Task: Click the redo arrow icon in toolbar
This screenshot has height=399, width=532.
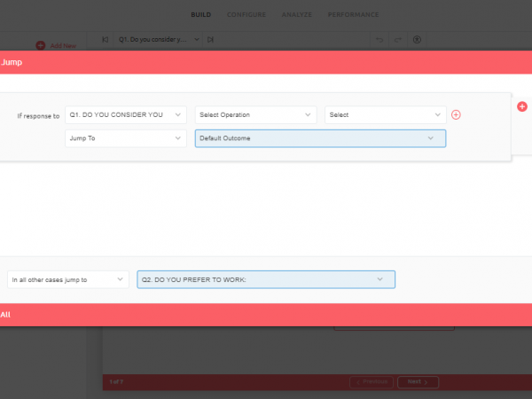Action: pyautogui.click(x=398, y=40)
